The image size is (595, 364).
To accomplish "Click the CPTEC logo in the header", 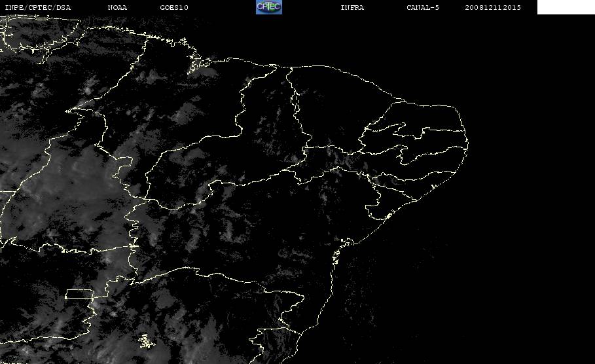I will click(x=269, y=7).
